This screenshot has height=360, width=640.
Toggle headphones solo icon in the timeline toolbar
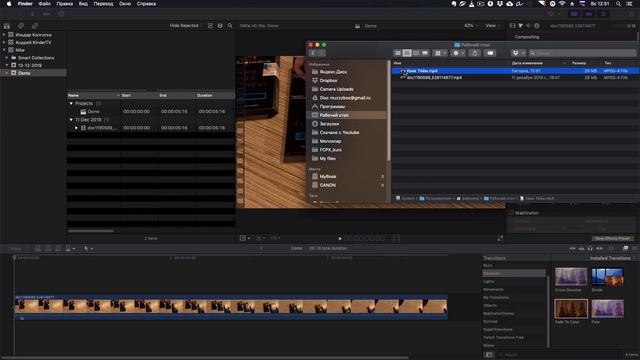590,248
